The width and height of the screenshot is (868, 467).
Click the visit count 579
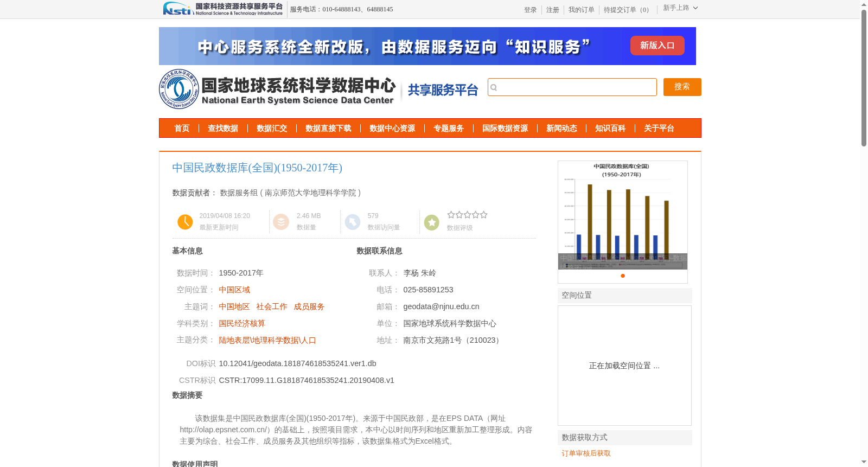click(373, 216)
